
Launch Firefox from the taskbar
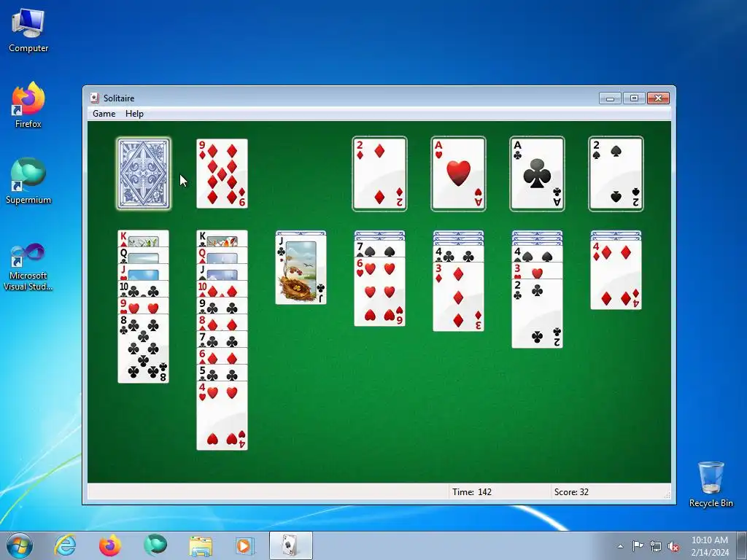[x=110, y=545]
